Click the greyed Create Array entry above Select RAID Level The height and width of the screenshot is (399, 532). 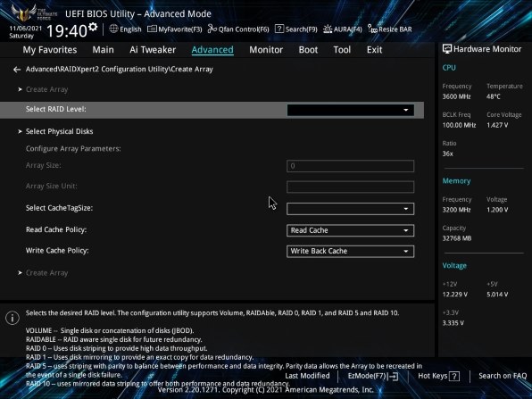[x=46, y=89]
